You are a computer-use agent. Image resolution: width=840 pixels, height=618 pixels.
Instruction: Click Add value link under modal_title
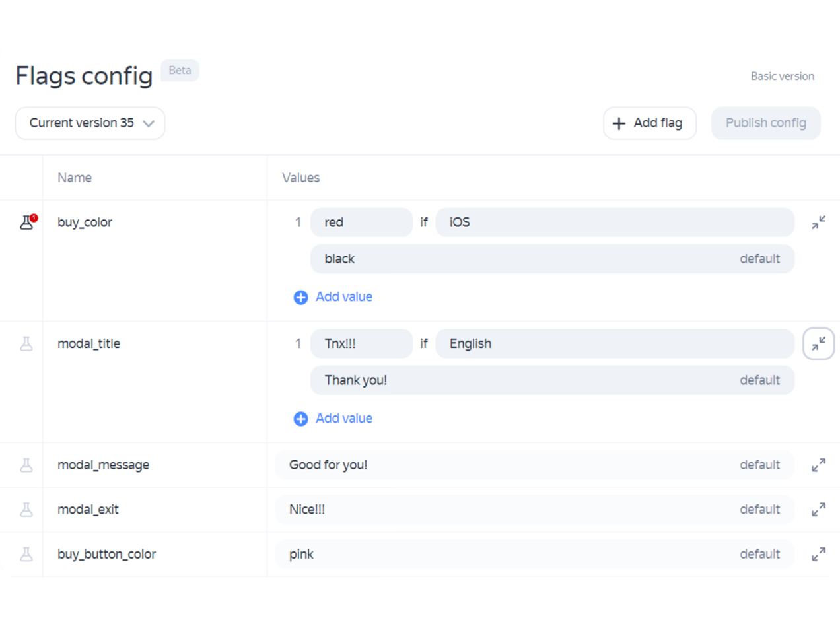point(343,419)
